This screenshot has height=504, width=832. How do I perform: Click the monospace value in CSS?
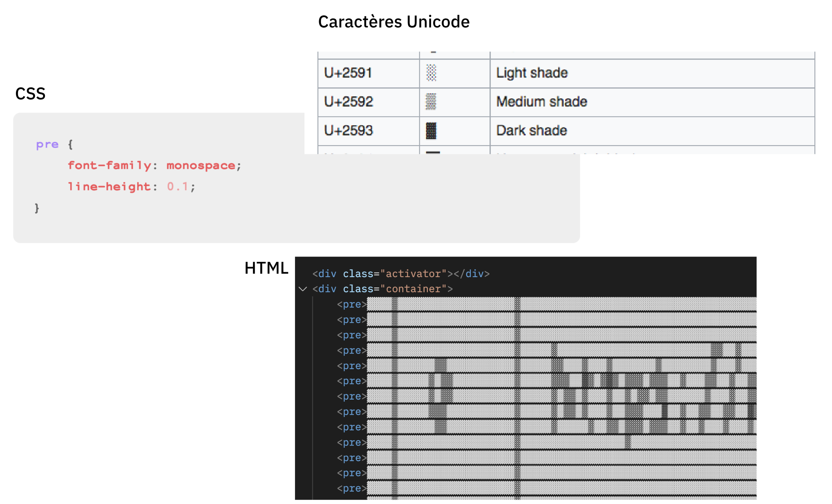pyautogui.click(x=201, y=165)
